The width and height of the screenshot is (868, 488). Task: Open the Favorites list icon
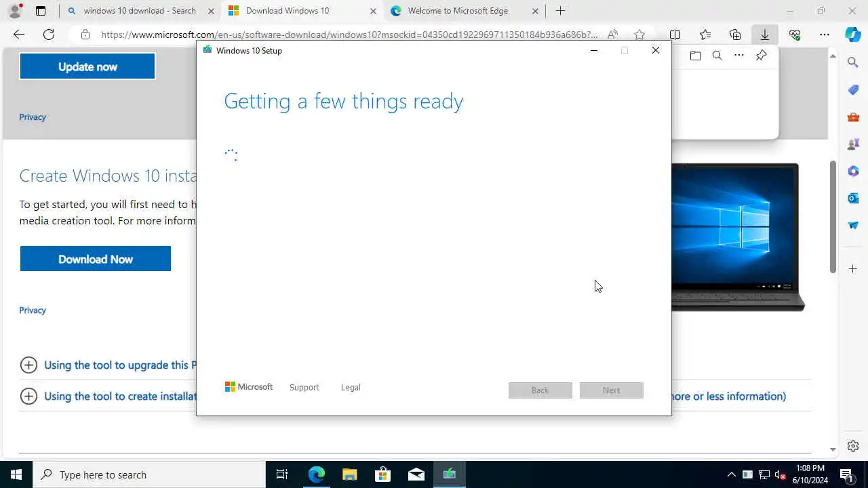click(705, 35)
